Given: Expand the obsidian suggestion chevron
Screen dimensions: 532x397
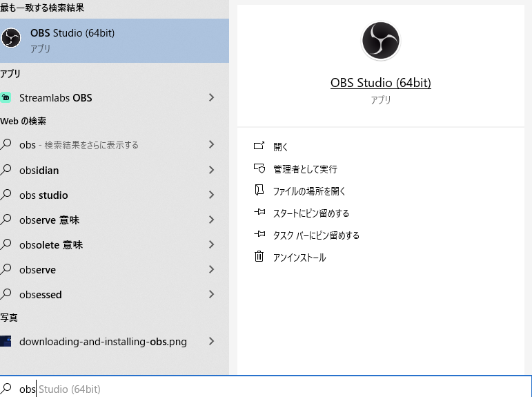Looking at the screenshot, I should (211, 170).
